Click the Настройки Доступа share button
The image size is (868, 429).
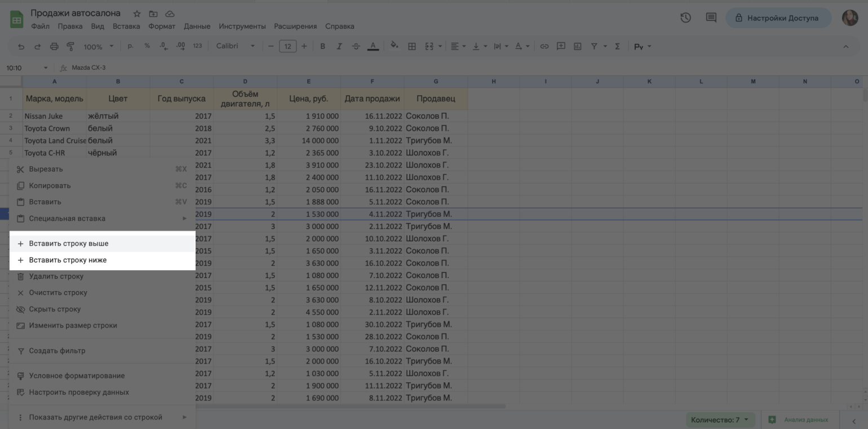777,18
